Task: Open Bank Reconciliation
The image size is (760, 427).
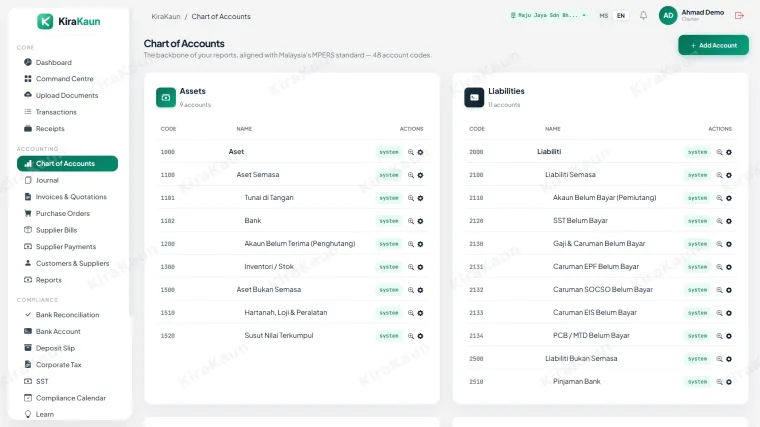Action: click(x=61, y=315)
